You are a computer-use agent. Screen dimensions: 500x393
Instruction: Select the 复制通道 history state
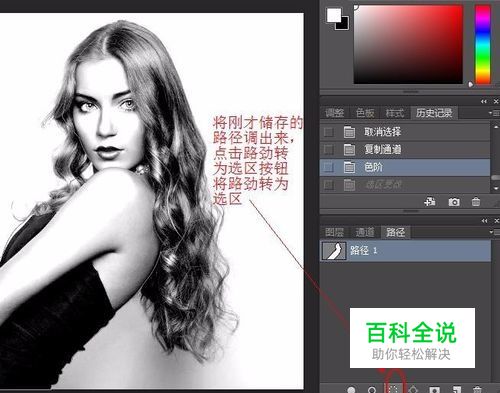[x=405, y=149]
